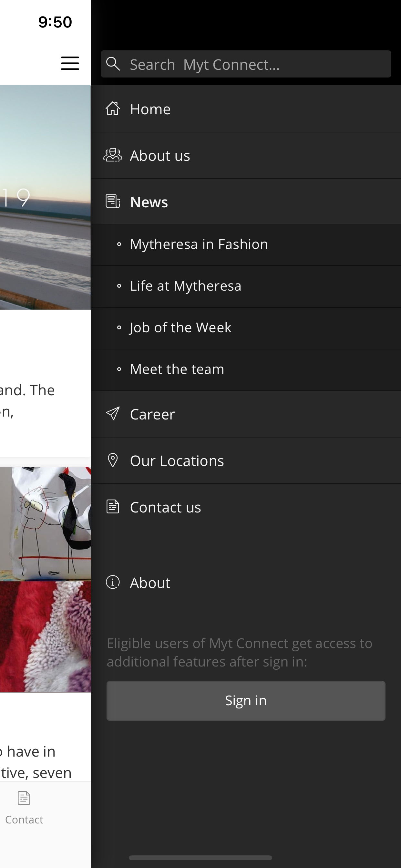Open the Career menu item
Screen dimensions: 401x868
tap(246, 414)
